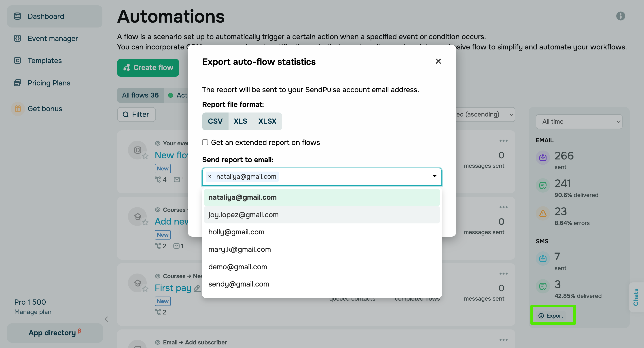Star the New flow automation
Viewport: 644px width, 348px height.
[145, 156]
